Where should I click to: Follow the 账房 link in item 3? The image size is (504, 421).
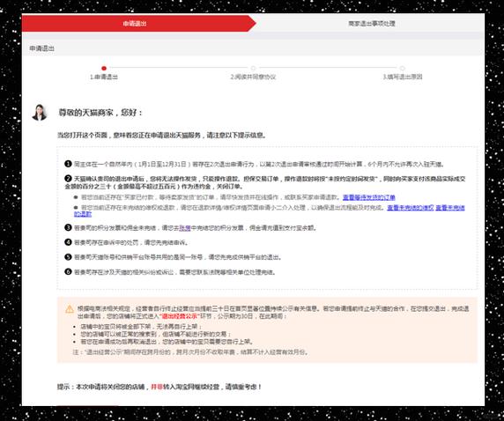click(x=185, y=228)
